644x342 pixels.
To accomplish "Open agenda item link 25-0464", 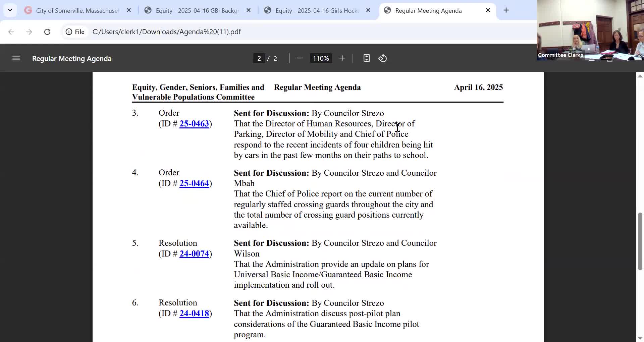I will [194, 183].
